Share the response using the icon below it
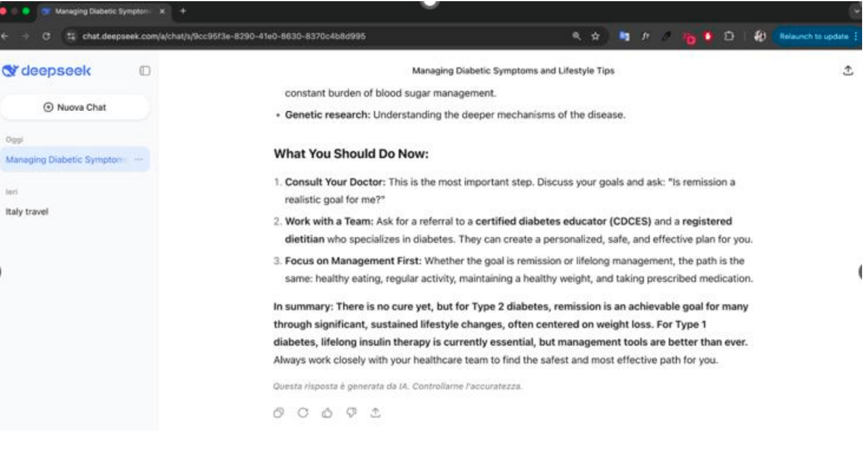868x473 pixels. pos(375,413)
